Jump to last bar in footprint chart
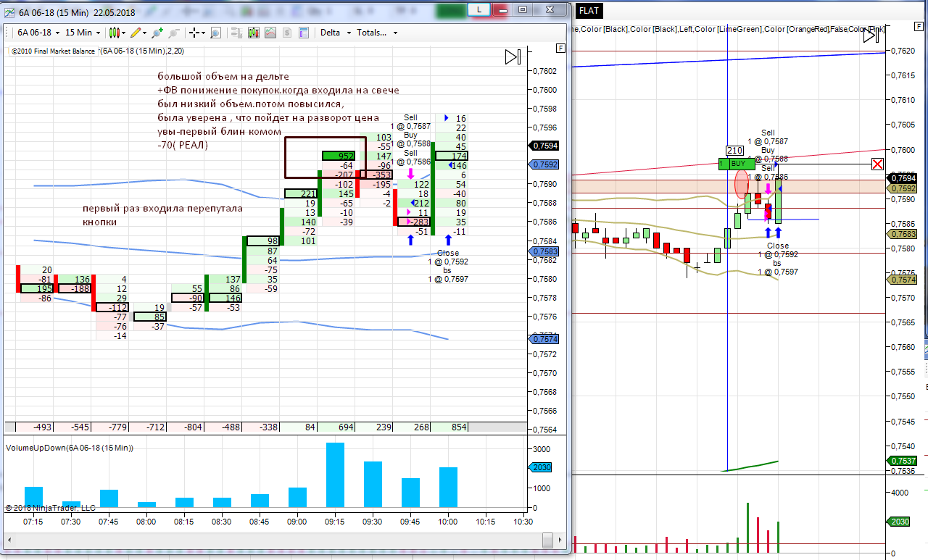 click(513, 57)
